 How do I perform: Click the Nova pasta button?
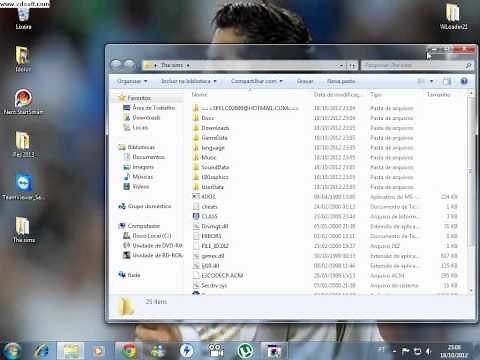click(341, 81)
